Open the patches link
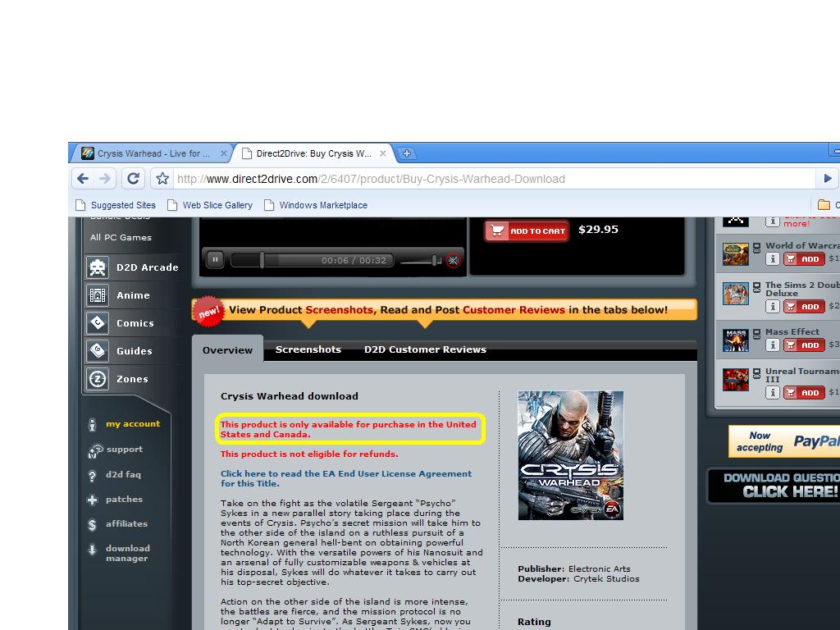Image resolution: width=840 pixels, height=630 pixels. pos(125,499)
